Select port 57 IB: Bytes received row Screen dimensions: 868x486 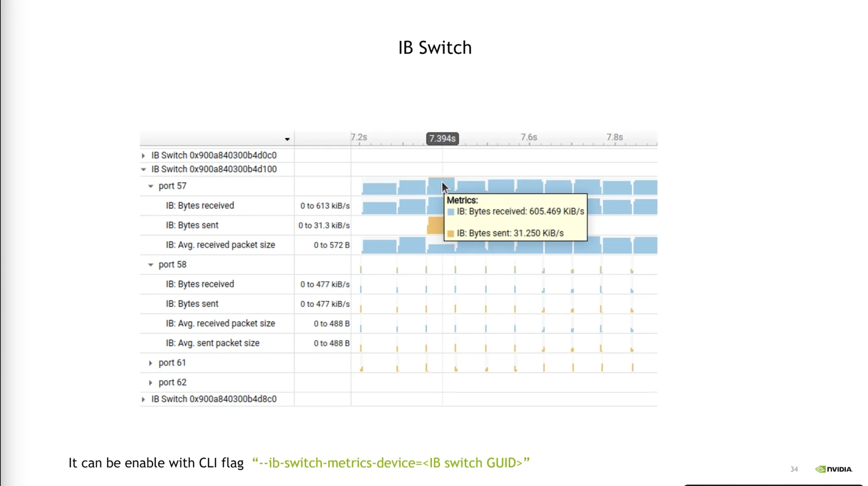[x=200, y=206]
